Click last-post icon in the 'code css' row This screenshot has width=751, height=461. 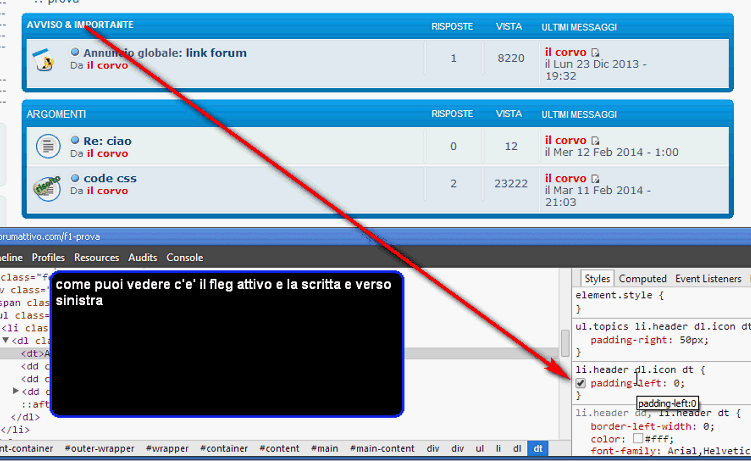[x=595, y=179]
